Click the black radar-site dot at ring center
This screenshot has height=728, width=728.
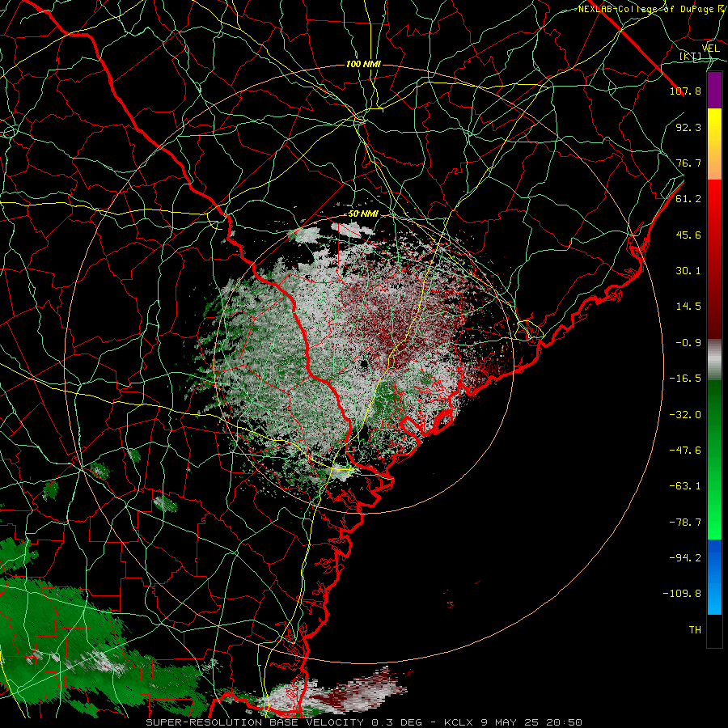tap(364, 363)
